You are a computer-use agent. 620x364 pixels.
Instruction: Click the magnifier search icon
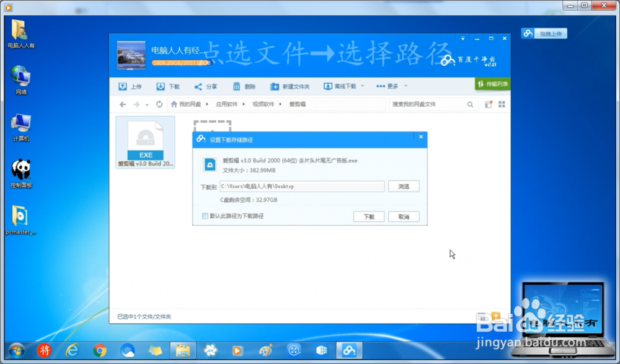pos(470,104)
